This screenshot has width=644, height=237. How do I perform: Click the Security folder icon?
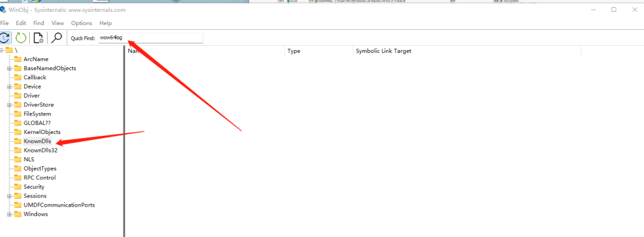pos(18,186)
